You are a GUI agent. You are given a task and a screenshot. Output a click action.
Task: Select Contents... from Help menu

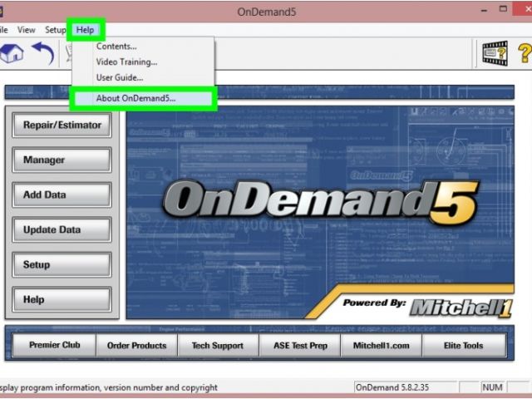click(x=116, y=47)
